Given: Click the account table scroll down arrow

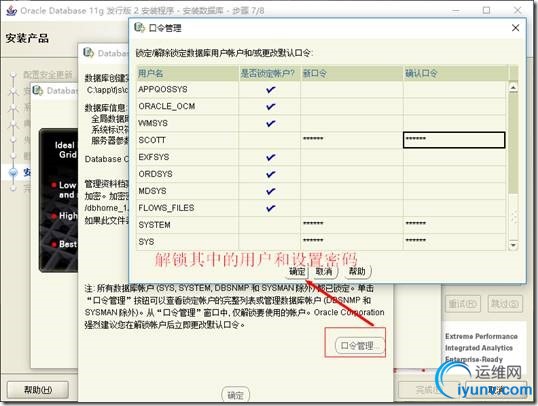Looking at the screenshot, I should pos(513,245).
